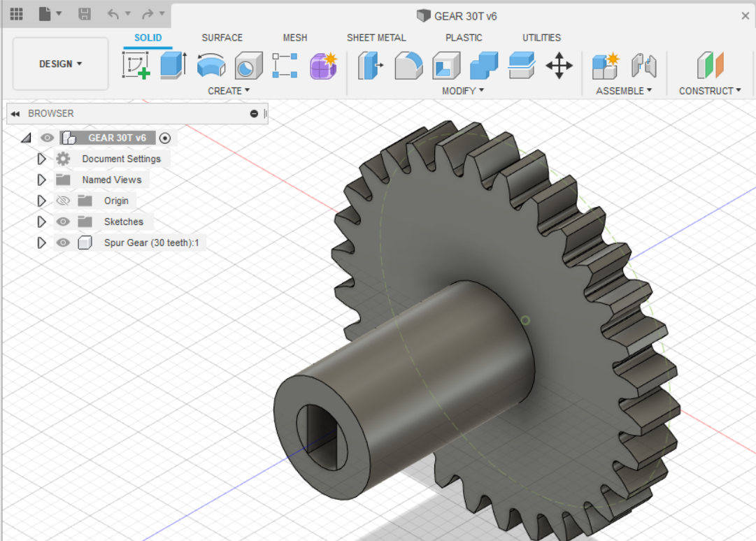
Task: Activate GEAR 30T v6 radio button
Action: 165,138
